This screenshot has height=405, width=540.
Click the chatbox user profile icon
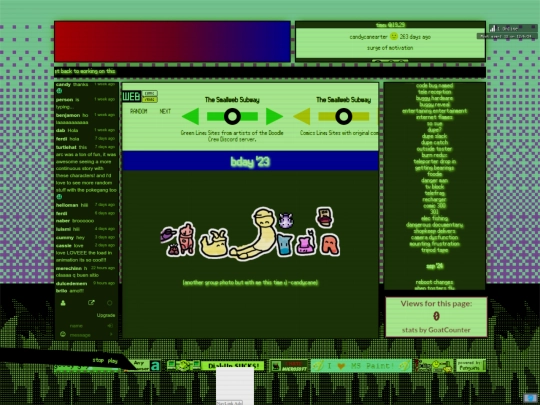point(63,303)
